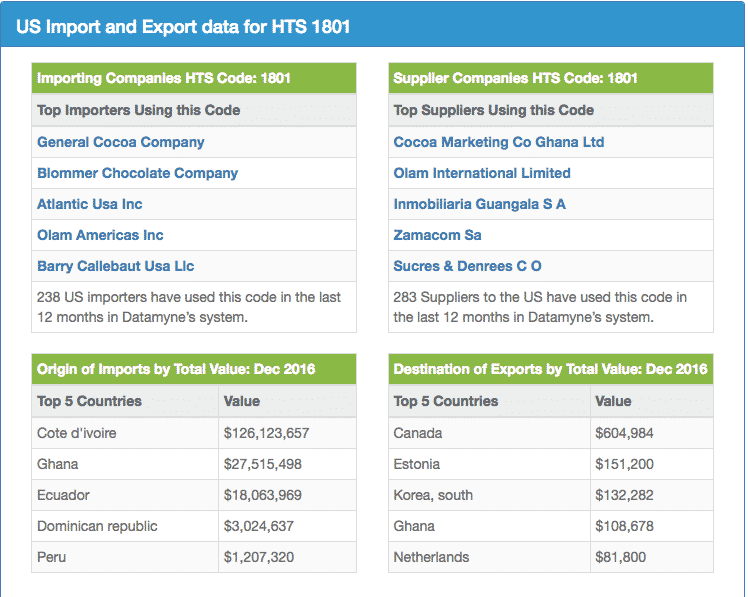This screenshot has width=748, height=597.
Task: Open Blommer Chocolate Company importer link
Action: (137, 173)
